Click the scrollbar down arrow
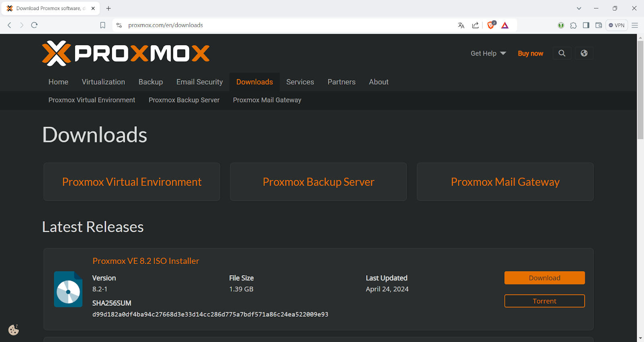 tap(640, 338)
